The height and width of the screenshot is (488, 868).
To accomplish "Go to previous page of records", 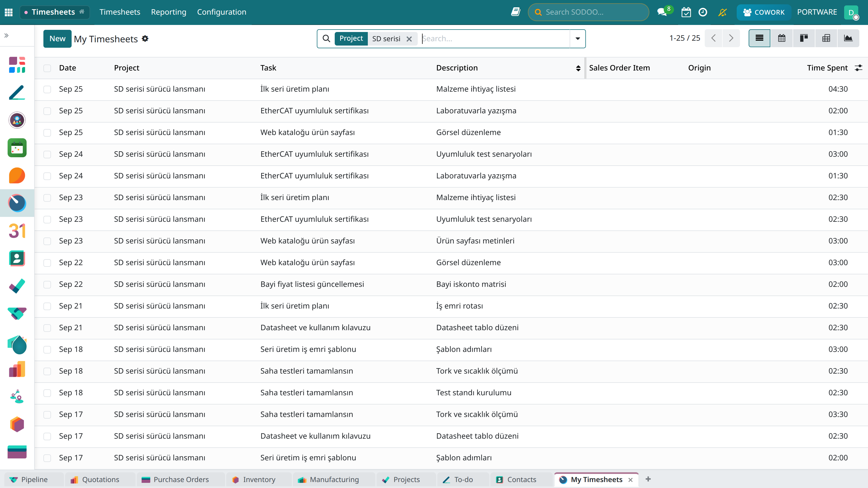I will pyautogui.click(x=713, y=38).
